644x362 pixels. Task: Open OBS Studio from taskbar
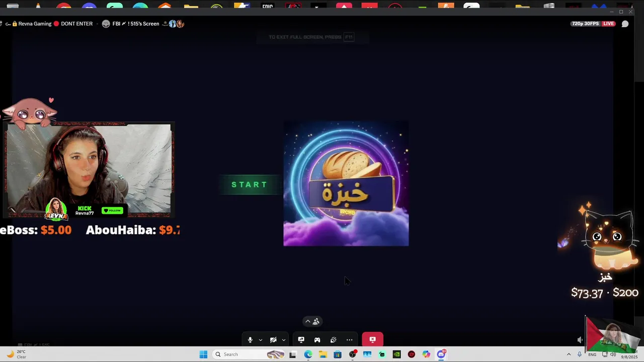352,354
